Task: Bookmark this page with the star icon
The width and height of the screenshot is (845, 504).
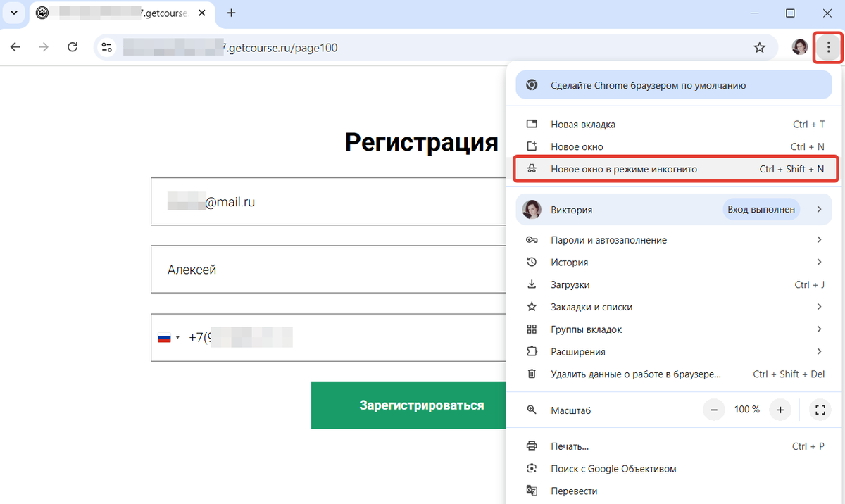Action: coord(759,48)
